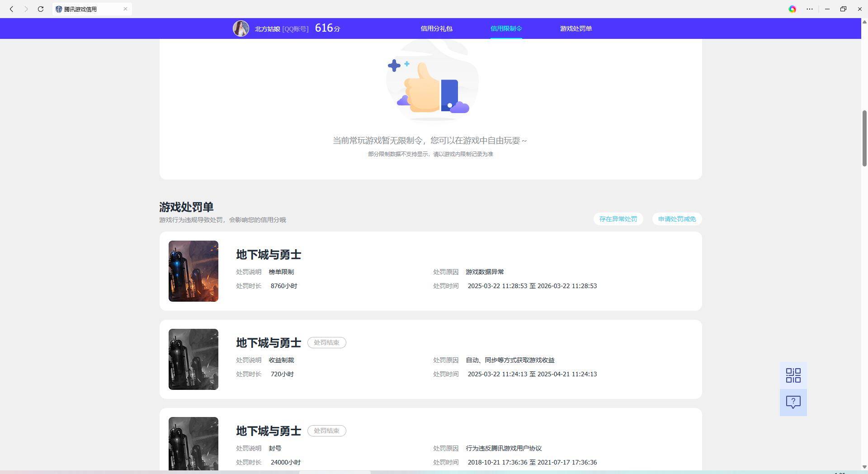Click the 封号 penalty game thumbnail
Image resolution: width=868 pixels, height=474 pixels.
(193, 443)
